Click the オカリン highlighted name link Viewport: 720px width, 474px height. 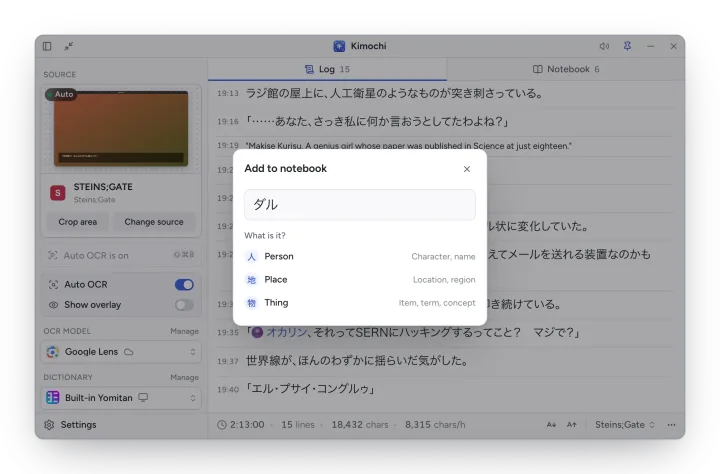(287, 332)
